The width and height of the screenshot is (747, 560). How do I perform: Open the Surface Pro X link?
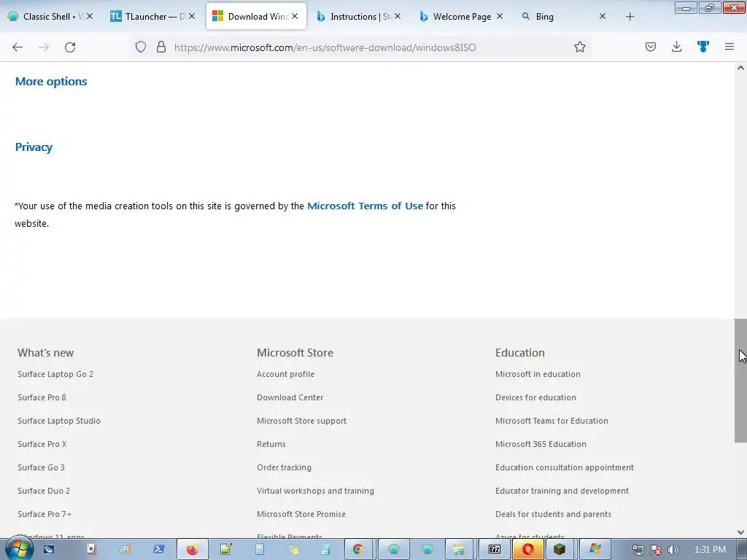(x=42, y=444)
